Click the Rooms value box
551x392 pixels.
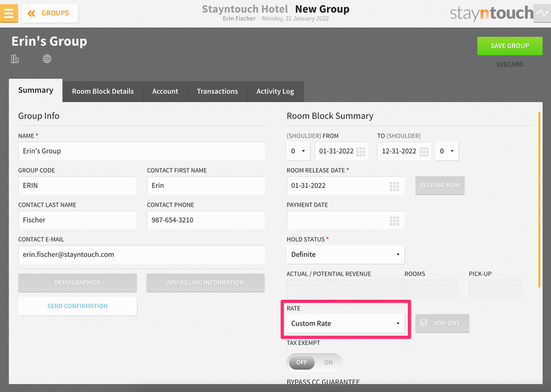[431, 288]
